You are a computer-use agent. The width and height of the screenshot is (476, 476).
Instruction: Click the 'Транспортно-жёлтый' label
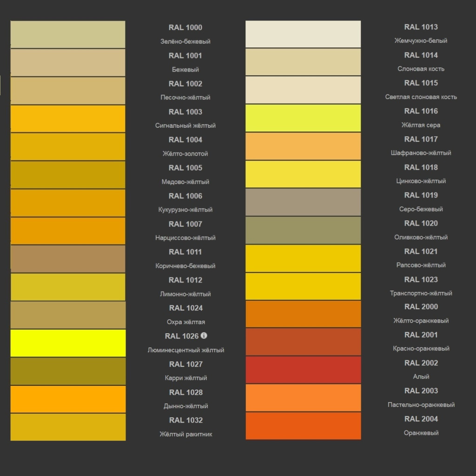pos(421,293)
